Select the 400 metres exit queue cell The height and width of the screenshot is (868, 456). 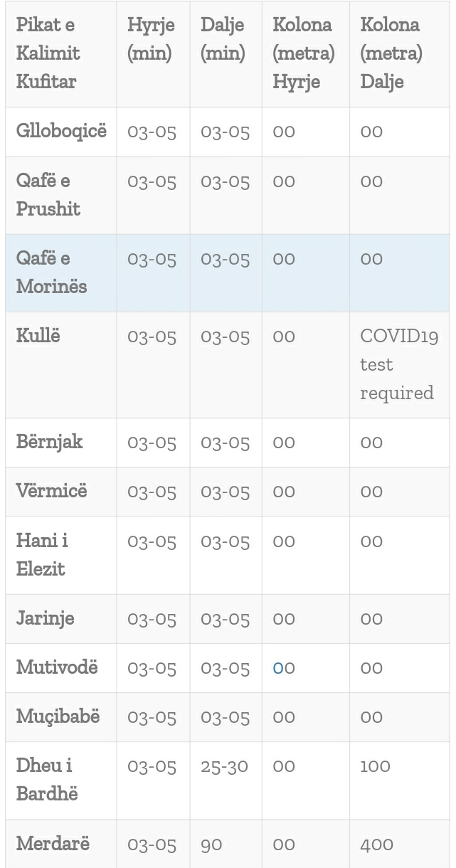pyautogui.click(x=376, y=845)
